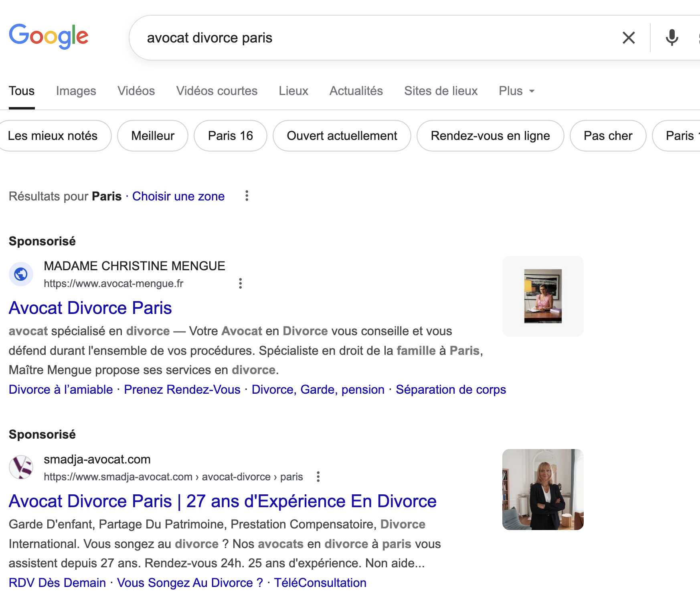Image resolution: width=700 pixels, height=603 pixels.
Task: Switch to the Lieux tab
Action: tap(293, 91)
